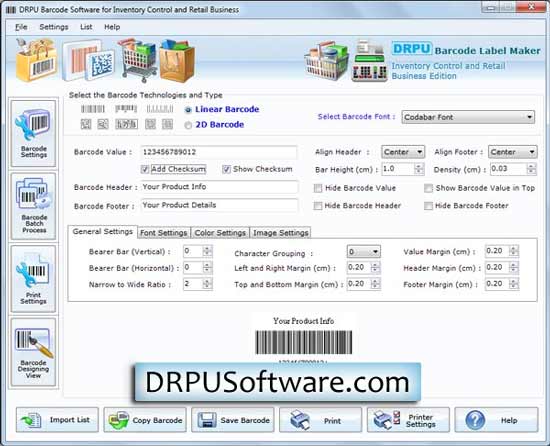550x446 pixels.
Task: Open Barcode Batch Process panel
Action: point(33,206)
